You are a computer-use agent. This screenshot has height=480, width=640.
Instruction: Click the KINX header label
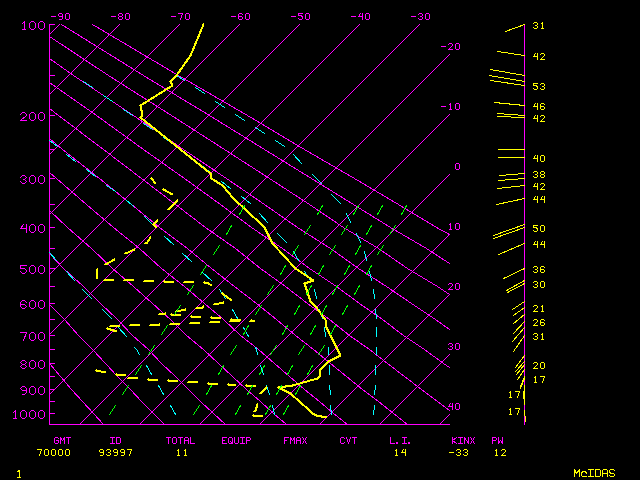462,440
